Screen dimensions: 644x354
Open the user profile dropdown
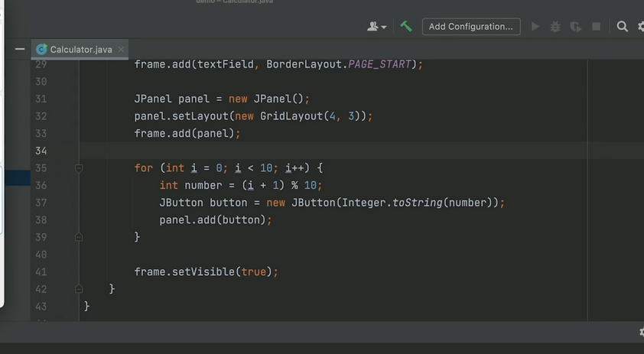point(376,27)
